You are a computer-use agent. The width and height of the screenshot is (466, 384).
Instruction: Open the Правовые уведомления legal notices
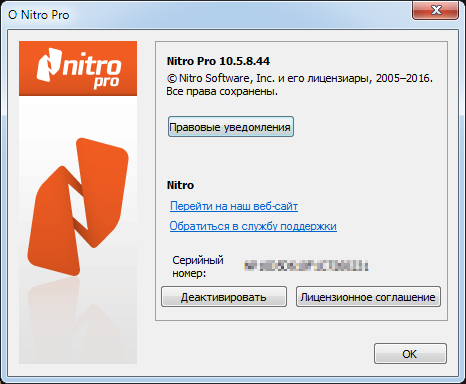[231, 127]
